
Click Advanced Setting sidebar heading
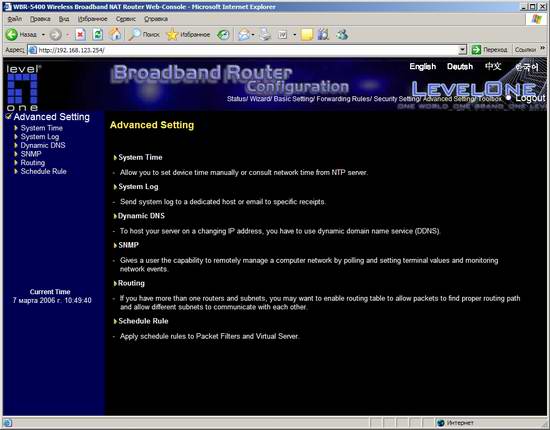(52, 117)
